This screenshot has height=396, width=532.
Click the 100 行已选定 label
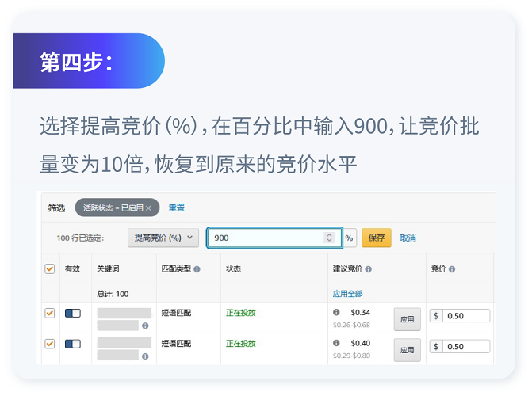[x=80, y=238]
